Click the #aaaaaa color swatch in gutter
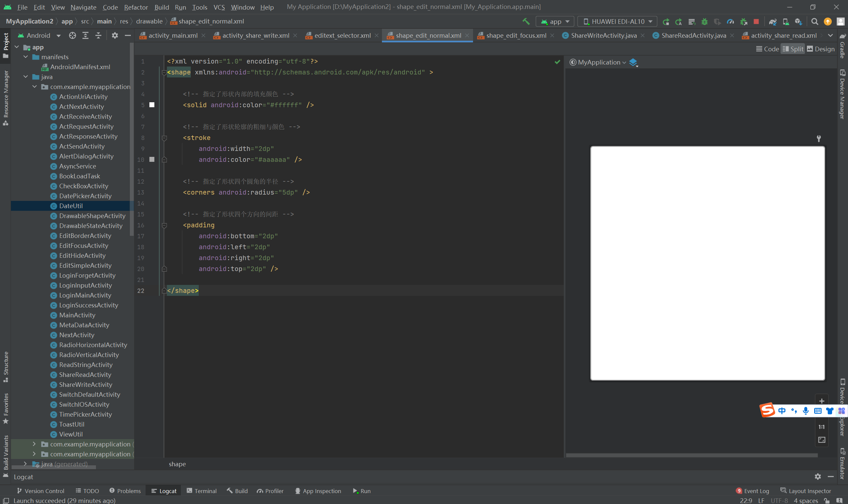 click(152, 159)
